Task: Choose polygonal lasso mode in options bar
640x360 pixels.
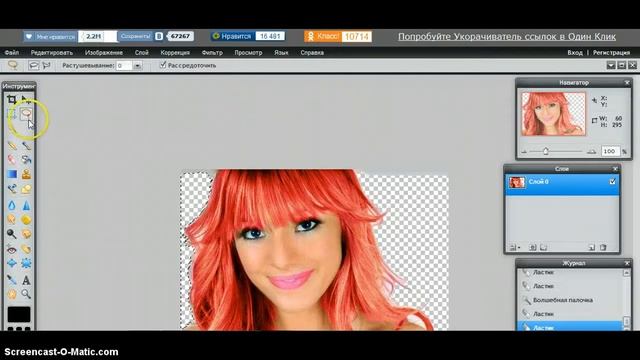Action: pyautogui.click(x=46, y=65)
